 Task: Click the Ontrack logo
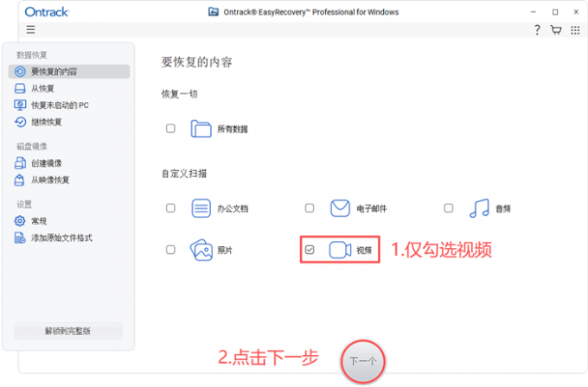pyautogui.click(x=47, y=12)
